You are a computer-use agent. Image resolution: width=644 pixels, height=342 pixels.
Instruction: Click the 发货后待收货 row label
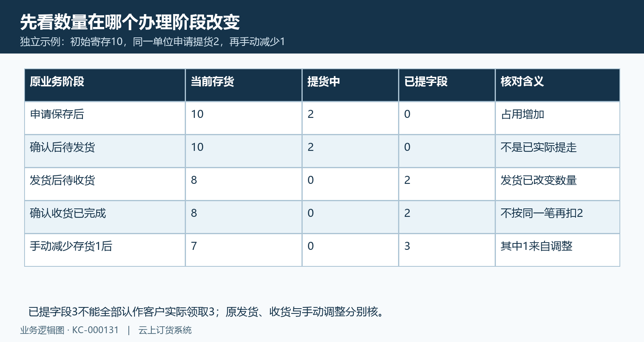62,180
